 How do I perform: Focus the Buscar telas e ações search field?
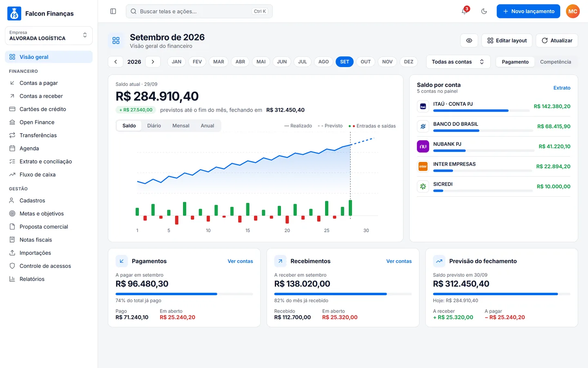[x=199, y=11]
